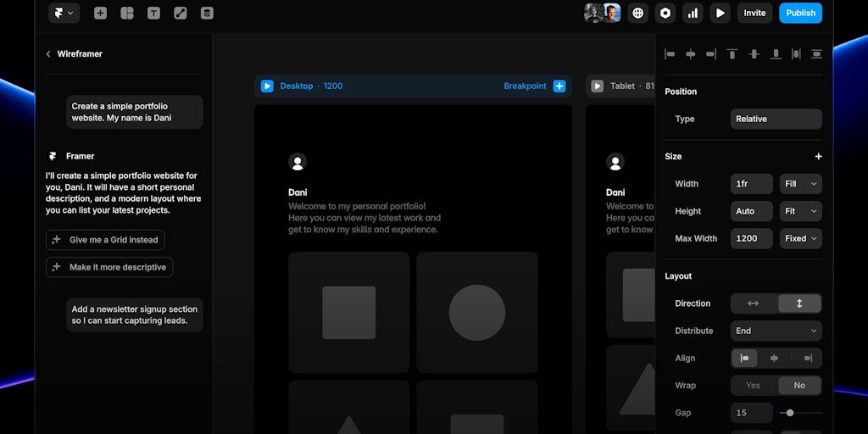Select the Desktop 1200 breakpoint label
This screenshot has height=434, width=868.
(x=311, y=86)
